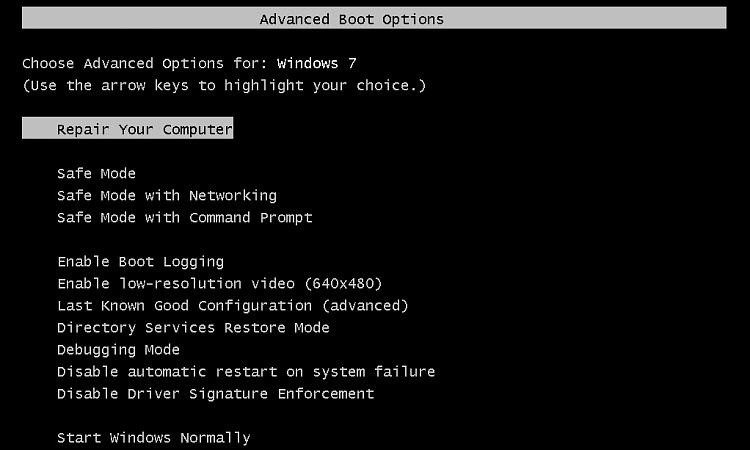This screenshot has height=450, width=750.
Task: Click the (640x480) resolution text
Action: pos(342,283)
